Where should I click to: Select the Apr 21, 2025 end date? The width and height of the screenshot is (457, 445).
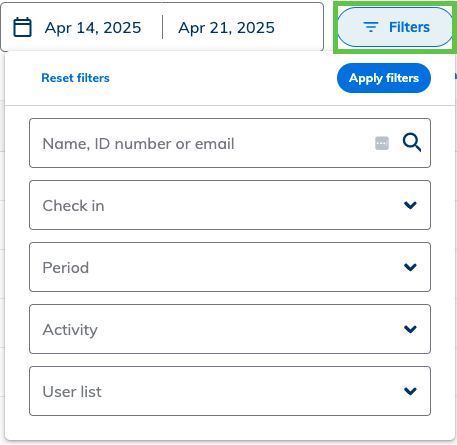[x=227, y=27]
